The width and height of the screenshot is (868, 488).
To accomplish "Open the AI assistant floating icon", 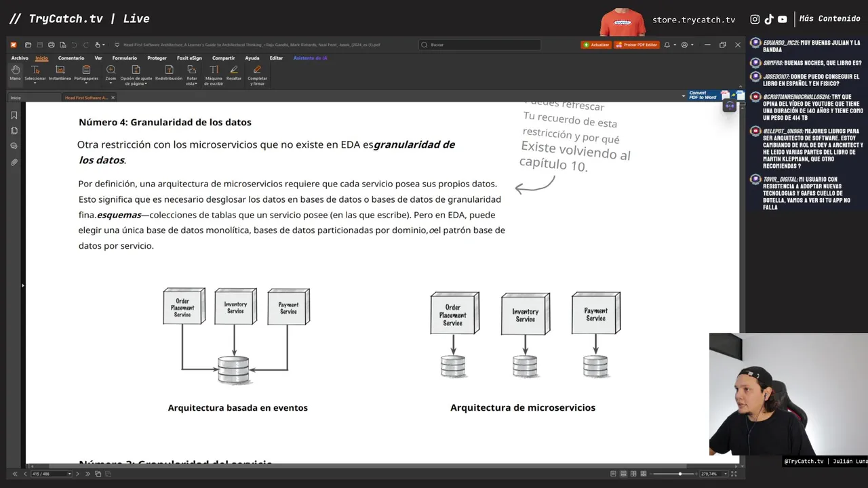I will click(x=729, y=106).
